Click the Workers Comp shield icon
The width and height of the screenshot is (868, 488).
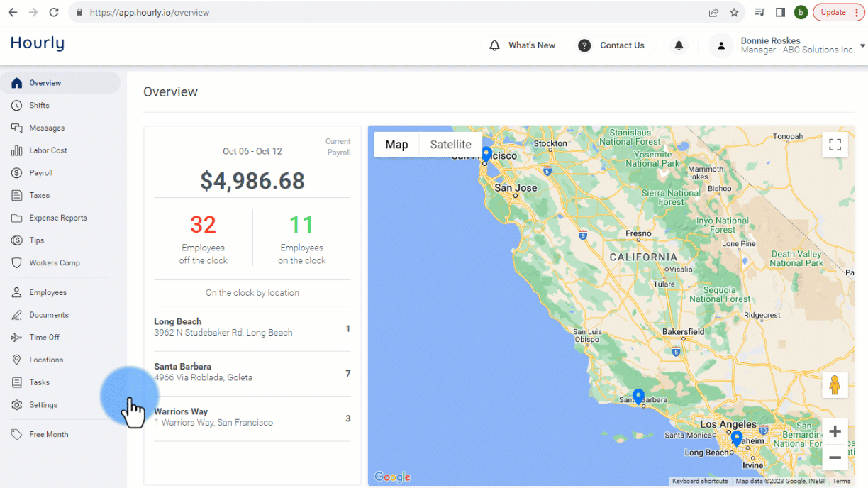coord(17,262)
